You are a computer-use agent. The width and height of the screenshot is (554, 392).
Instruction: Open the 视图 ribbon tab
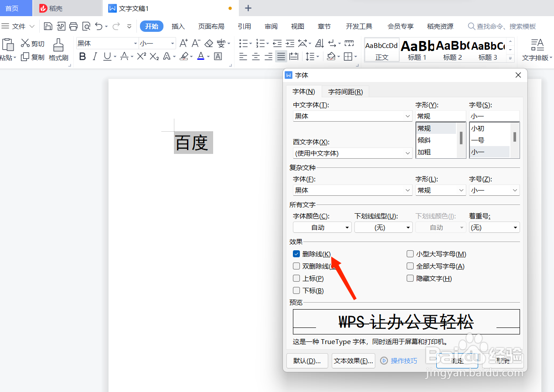click(x=298, y=26)
